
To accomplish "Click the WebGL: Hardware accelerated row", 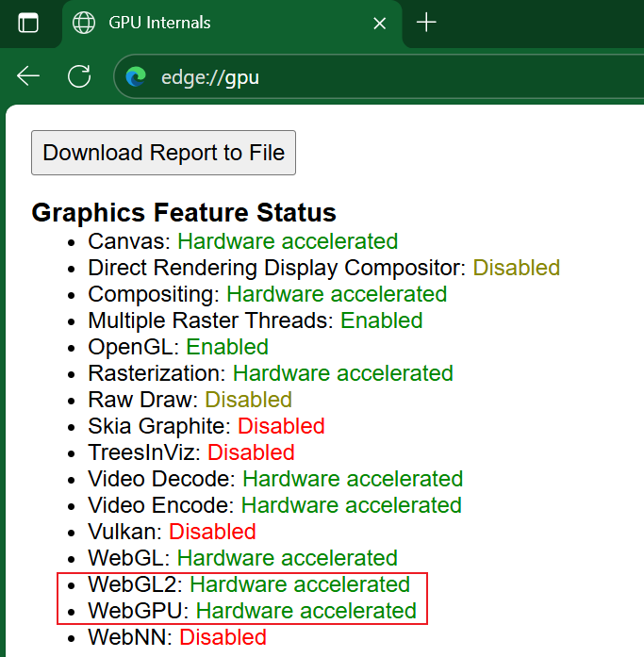I will tap(242, 558).
